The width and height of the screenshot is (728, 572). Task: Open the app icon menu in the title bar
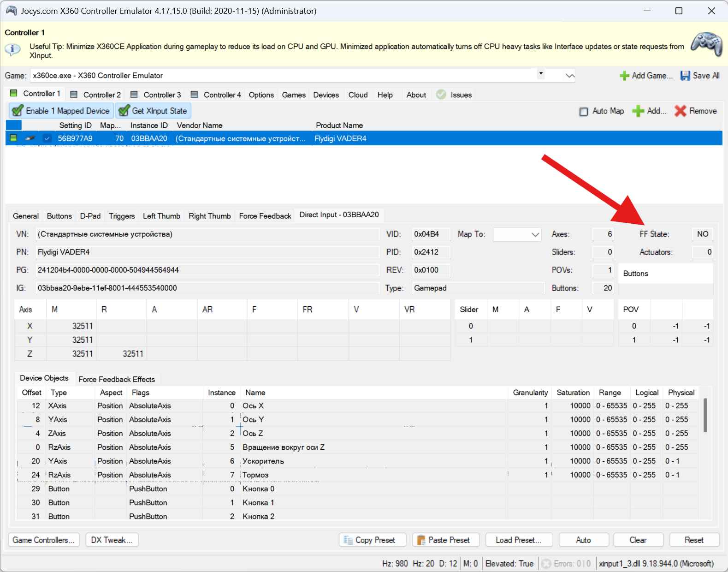click(x=11, y=11)
